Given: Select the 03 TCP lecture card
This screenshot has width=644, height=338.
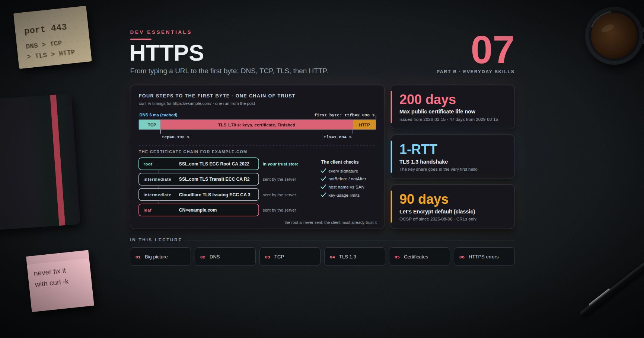Looking at the screenshot, I should pos(290,257).
